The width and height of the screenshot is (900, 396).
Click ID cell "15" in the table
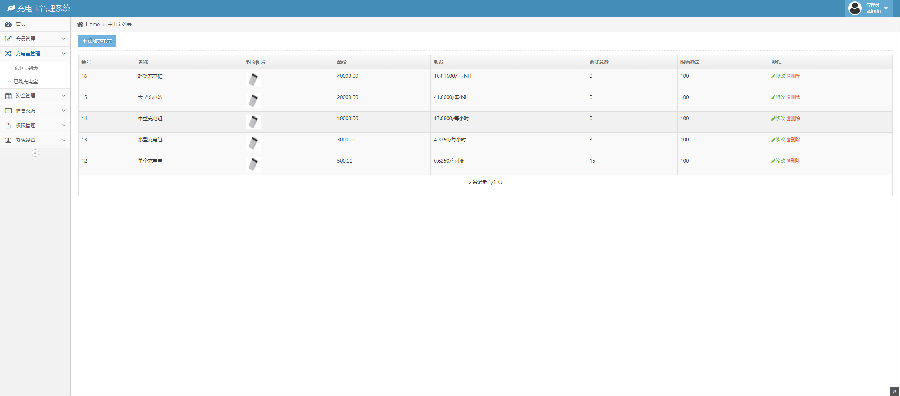pos(84,97)
